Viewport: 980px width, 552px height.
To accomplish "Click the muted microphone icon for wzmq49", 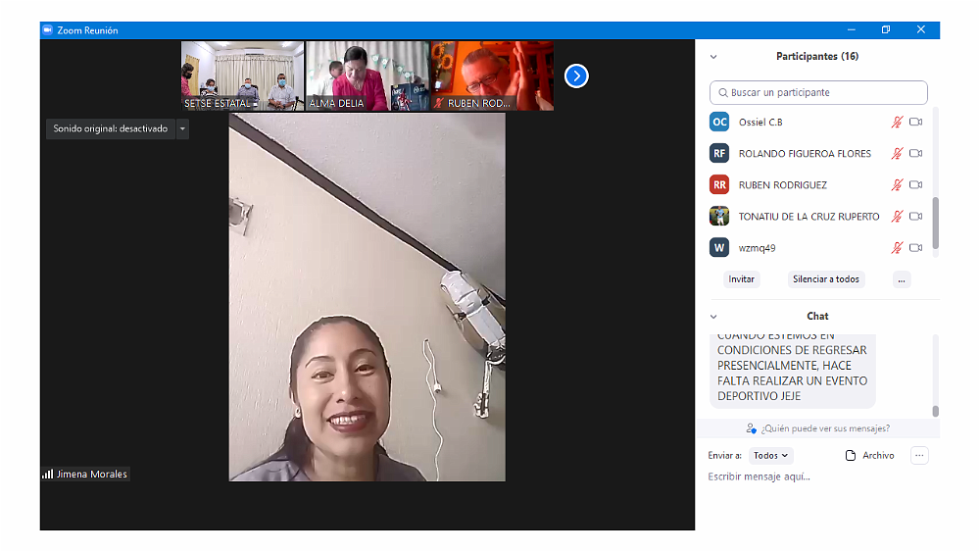I will (896, 248).
